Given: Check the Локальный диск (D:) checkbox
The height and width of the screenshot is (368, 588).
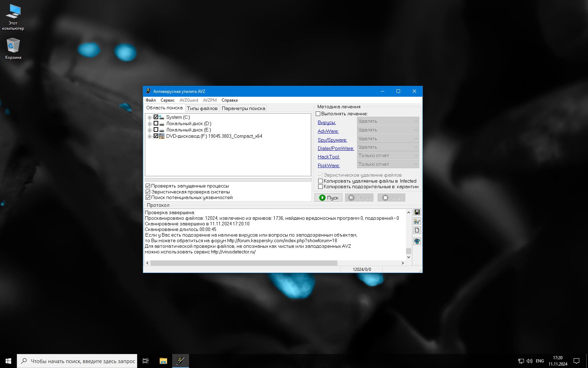Looking at the screenshot, I should click(x=156, y=123).
